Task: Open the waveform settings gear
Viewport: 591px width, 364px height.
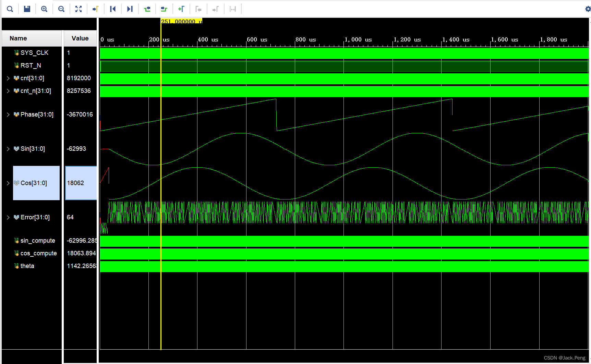Action: tap(587, 9)
